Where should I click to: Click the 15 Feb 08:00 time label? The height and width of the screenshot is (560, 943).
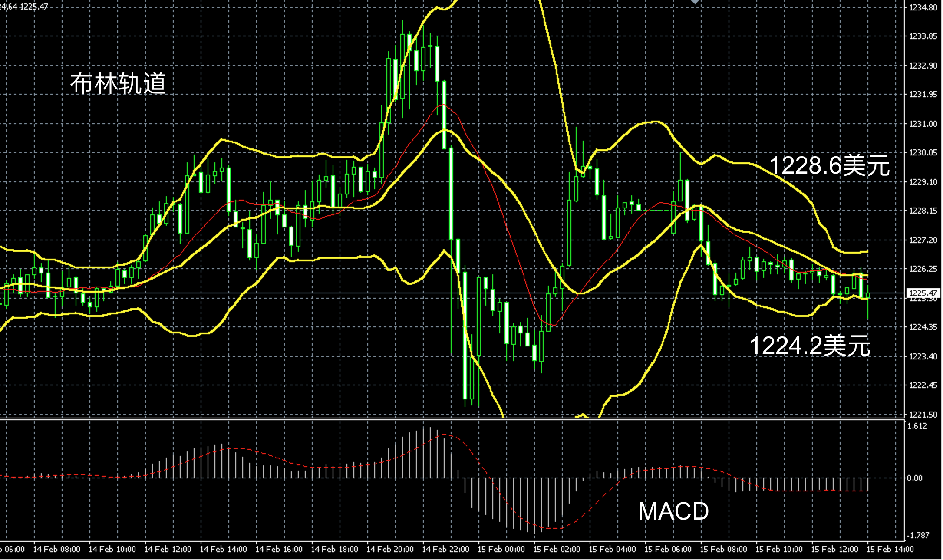[723, 549]
